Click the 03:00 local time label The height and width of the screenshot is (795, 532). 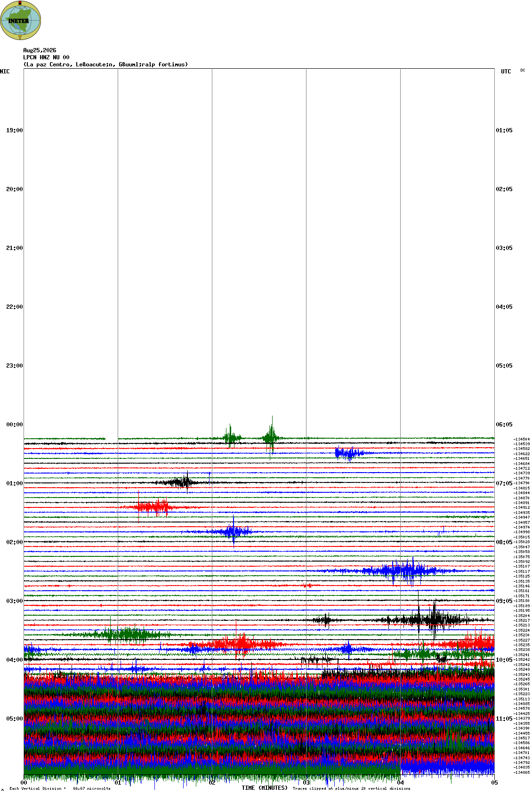[14, 601]
